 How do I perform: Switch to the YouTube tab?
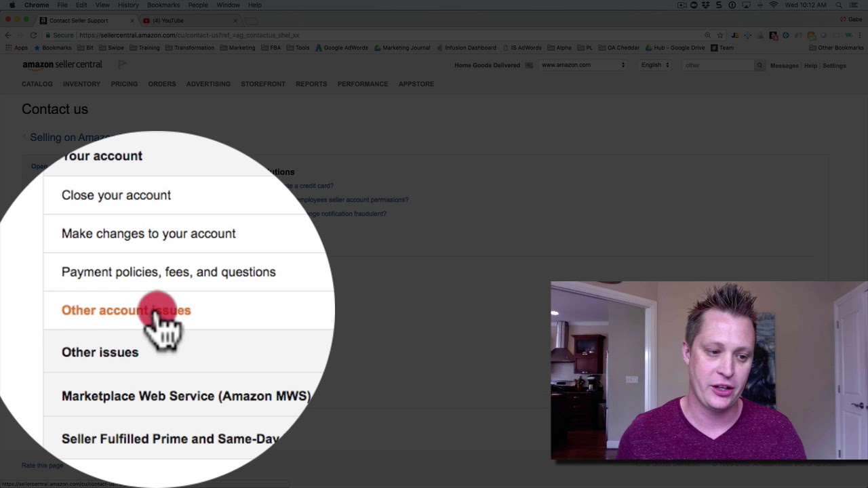(190, 20)
